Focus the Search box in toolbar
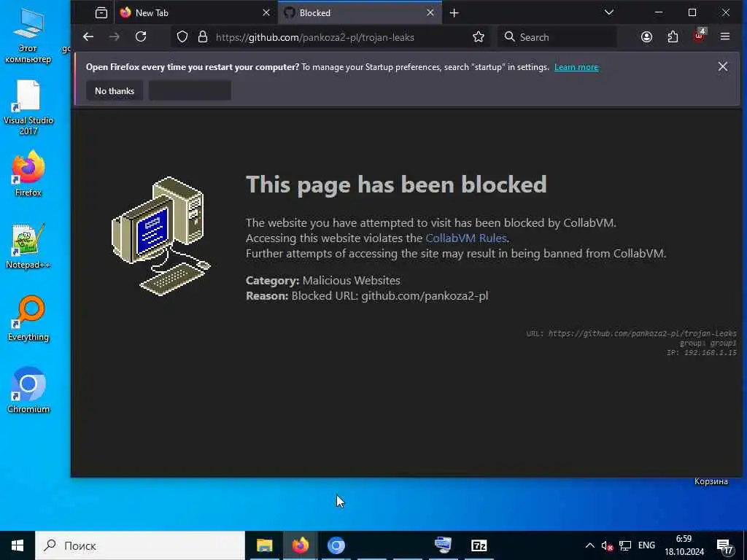The image size is (747, 560). (557, 37)
